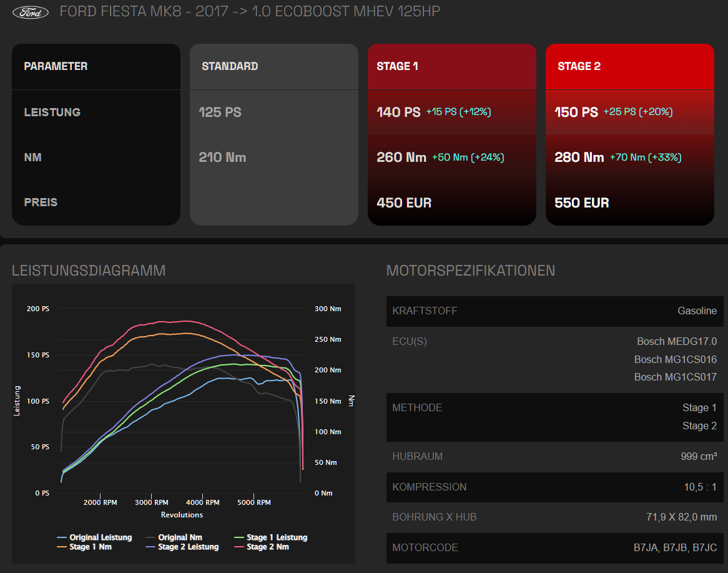The image size is (728, 573).
Task: Click the +15 PS (+12%) gain label
Action: pos(459,112)
